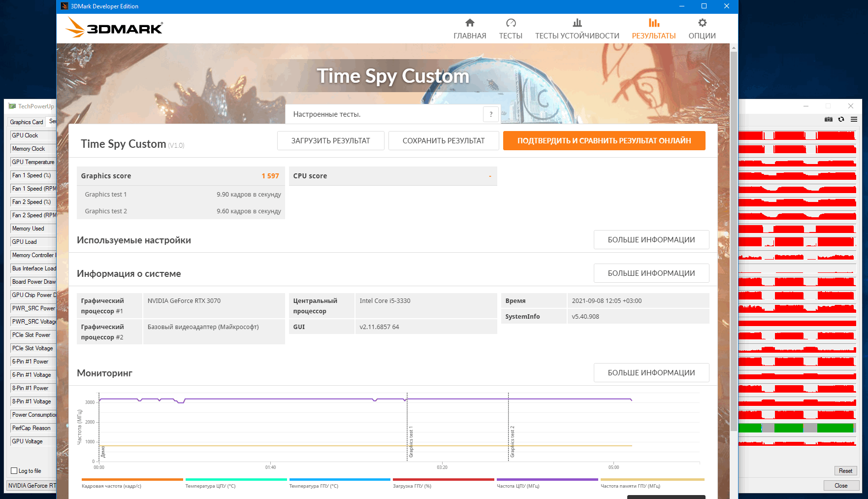Click GPU Clock red sensor graph

[798, 135]
